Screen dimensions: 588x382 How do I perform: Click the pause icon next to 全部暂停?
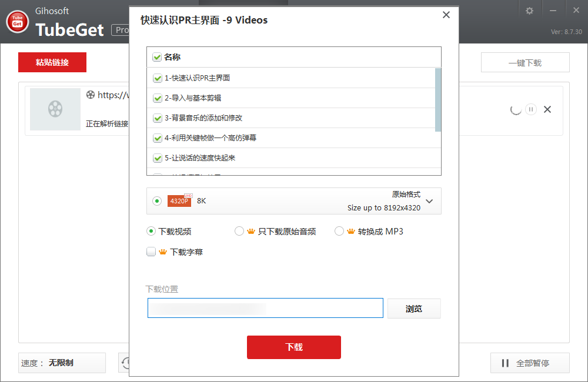[x=505, y=363]
